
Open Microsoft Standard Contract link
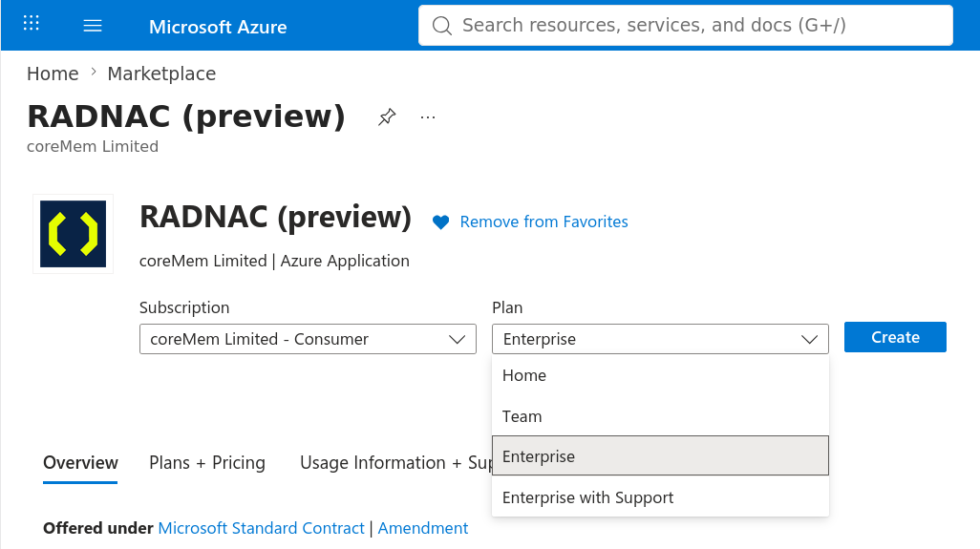tap(262, 528)
